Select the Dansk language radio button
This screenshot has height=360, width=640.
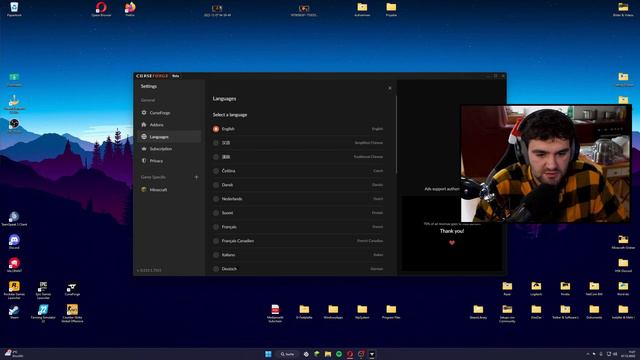(x=216, y=185)
